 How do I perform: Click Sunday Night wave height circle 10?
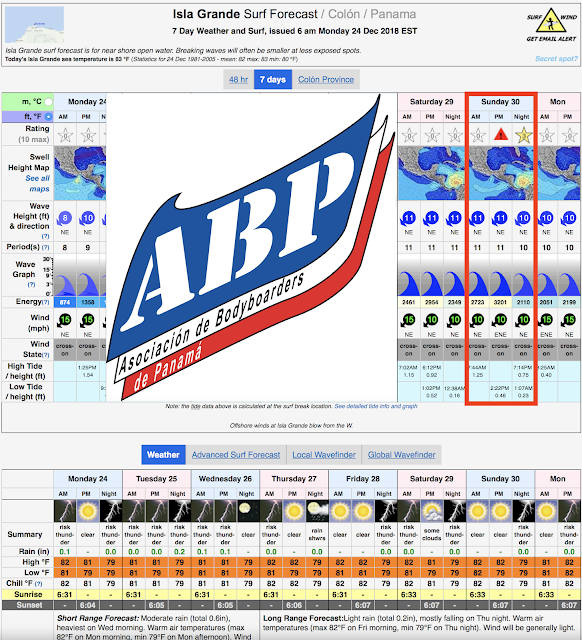click(x=523, y=218)
